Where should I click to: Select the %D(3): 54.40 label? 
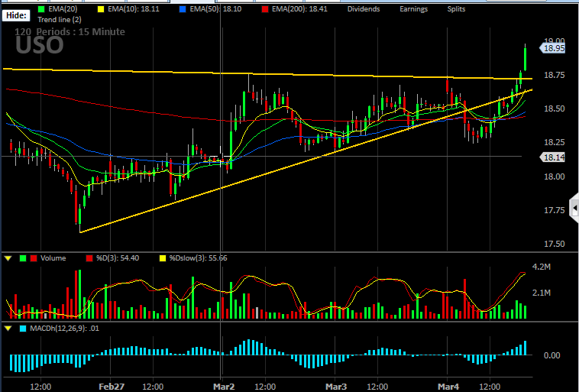click(x=118, y=258)
